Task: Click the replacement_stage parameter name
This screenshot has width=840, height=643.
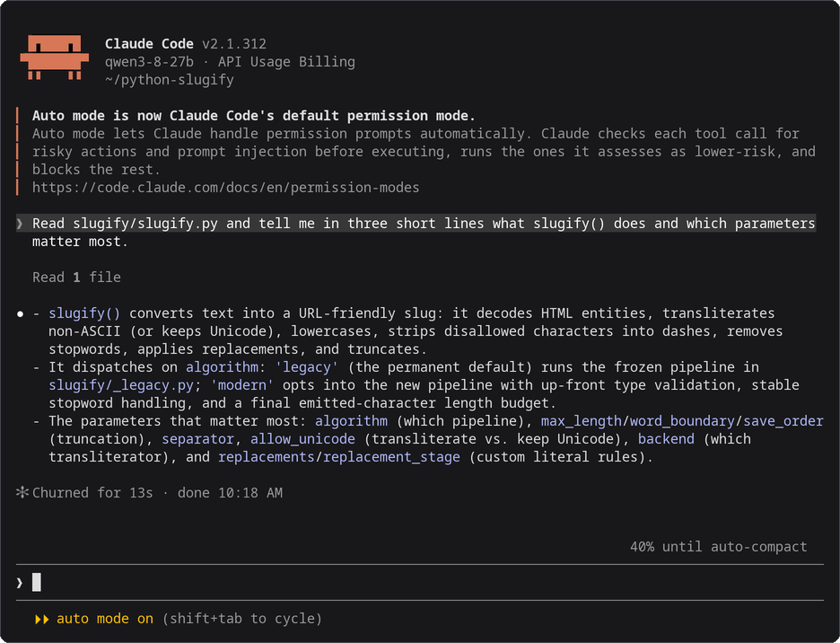Action: [x=391, y=457]
